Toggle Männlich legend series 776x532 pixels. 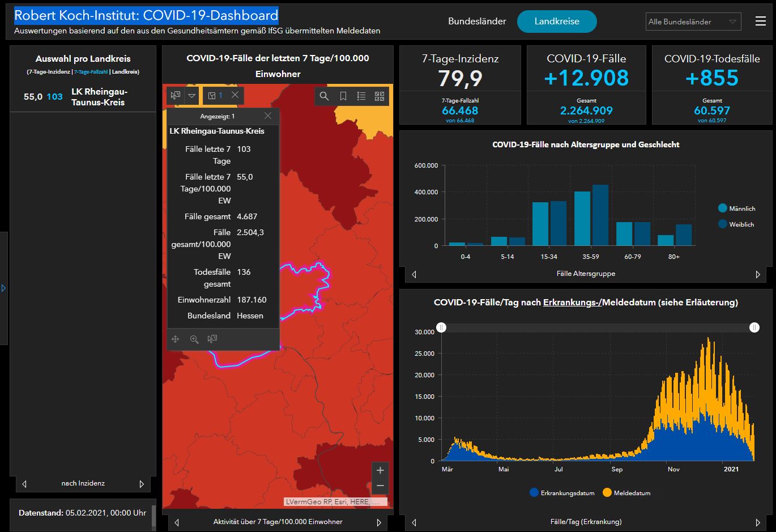coord(736,208)
